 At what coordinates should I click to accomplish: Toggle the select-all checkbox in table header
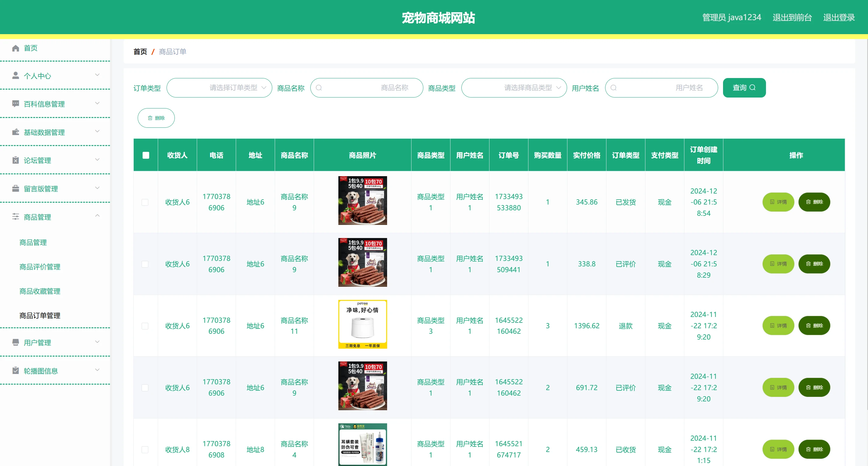coord(146,155)
